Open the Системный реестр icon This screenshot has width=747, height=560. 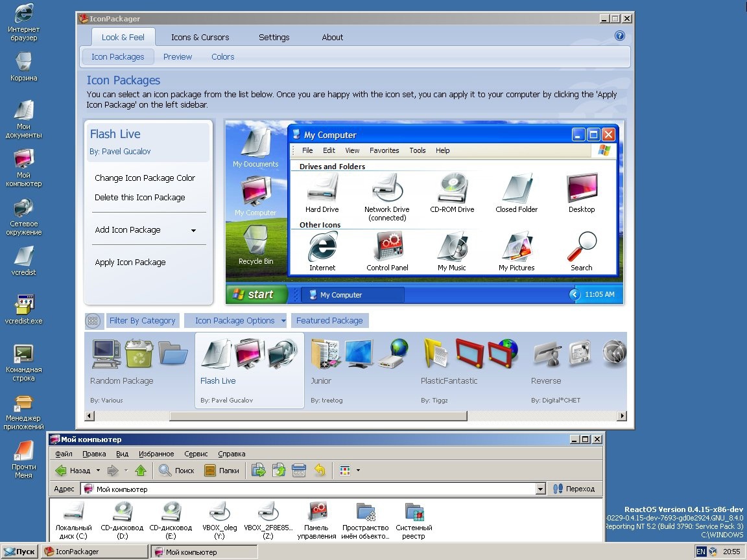click(x=414, y=515)
